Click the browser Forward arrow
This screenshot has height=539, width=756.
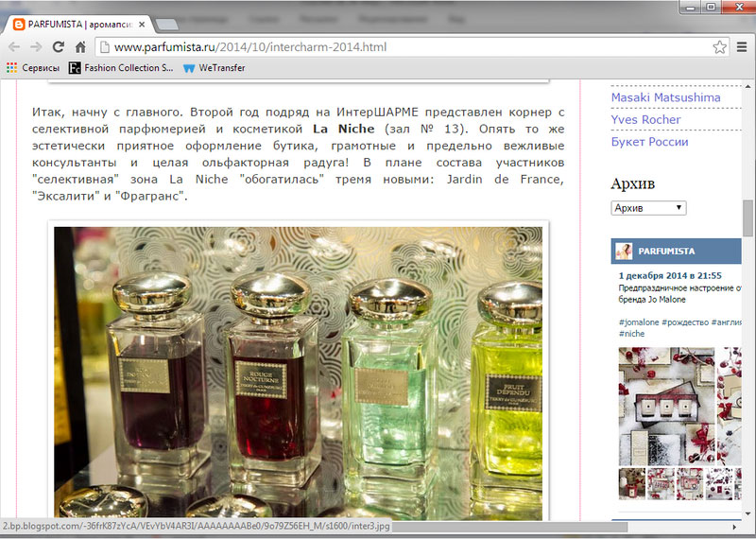click(x=36, y=46)
